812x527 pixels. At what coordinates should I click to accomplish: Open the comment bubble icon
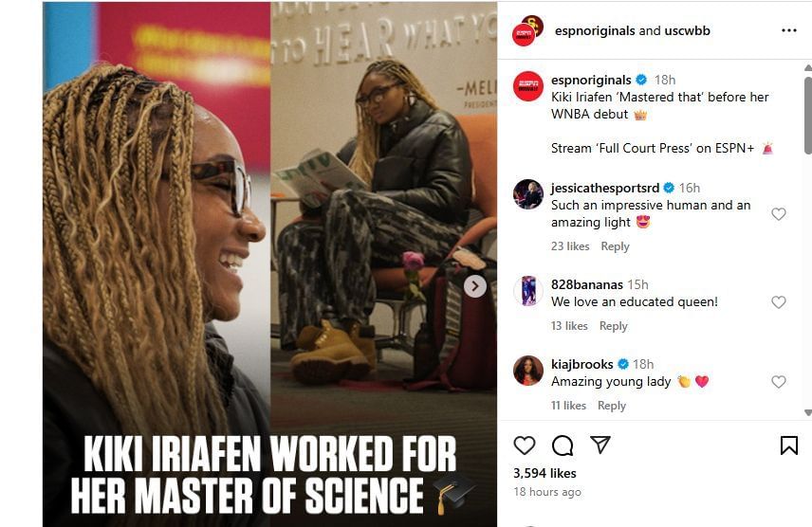point(563,445)
